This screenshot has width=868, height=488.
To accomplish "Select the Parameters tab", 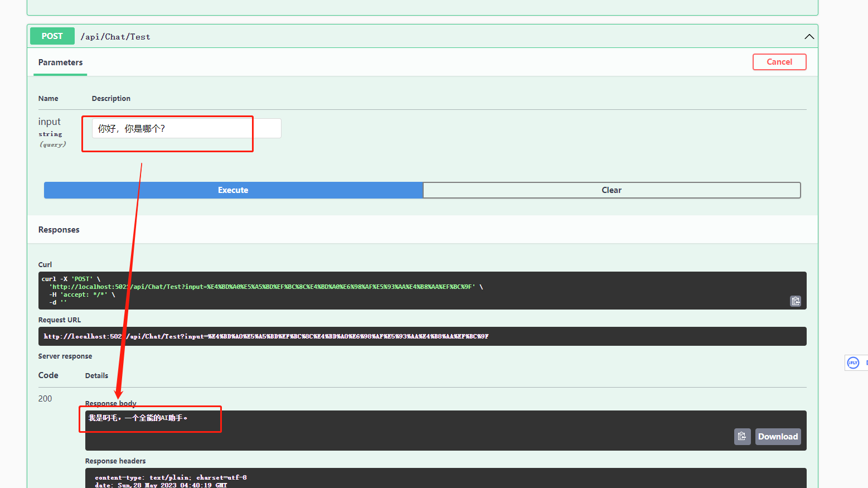I will 60,62.
